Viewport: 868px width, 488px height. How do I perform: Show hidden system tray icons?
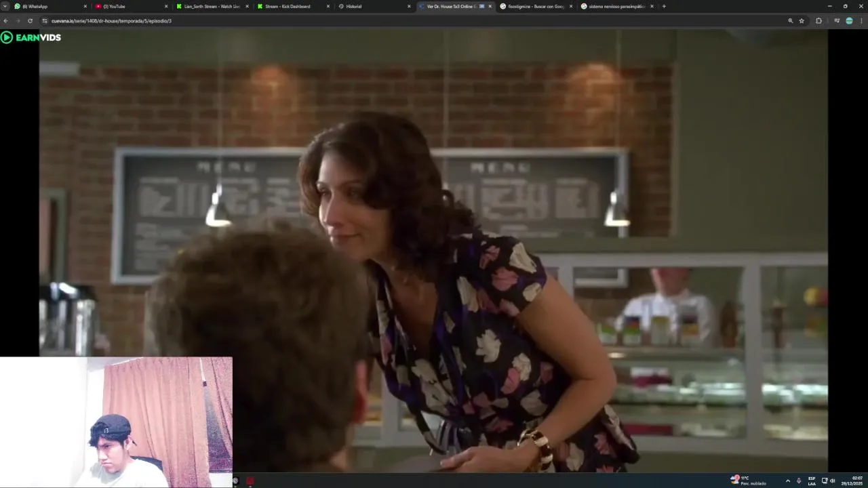(787, 481)
